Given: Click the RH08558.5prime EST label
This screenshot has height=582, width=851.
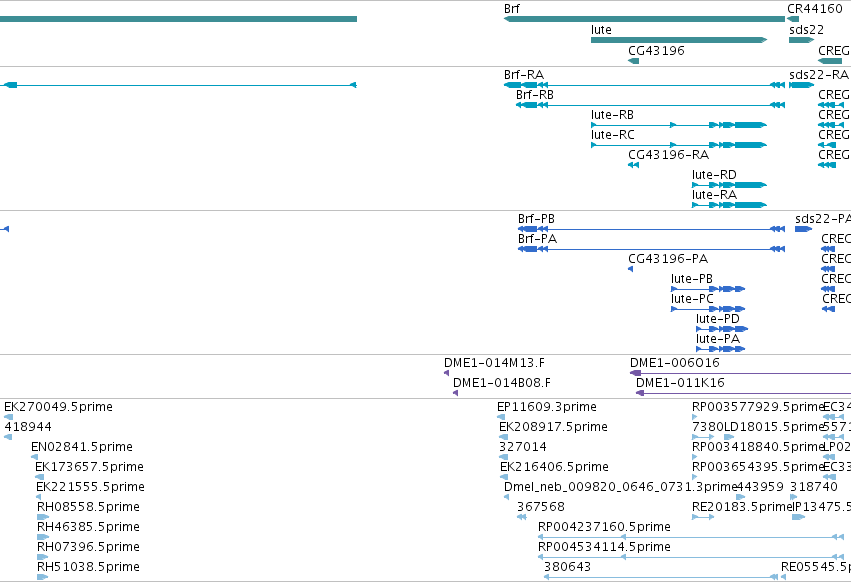Looking at the screenshot, I should pos(88,507).
